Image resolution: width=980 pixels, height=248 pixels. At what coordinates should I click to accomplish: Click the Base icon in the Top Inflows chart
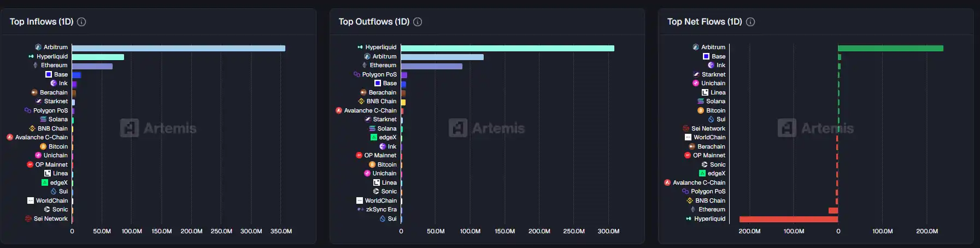click(49, 74)
